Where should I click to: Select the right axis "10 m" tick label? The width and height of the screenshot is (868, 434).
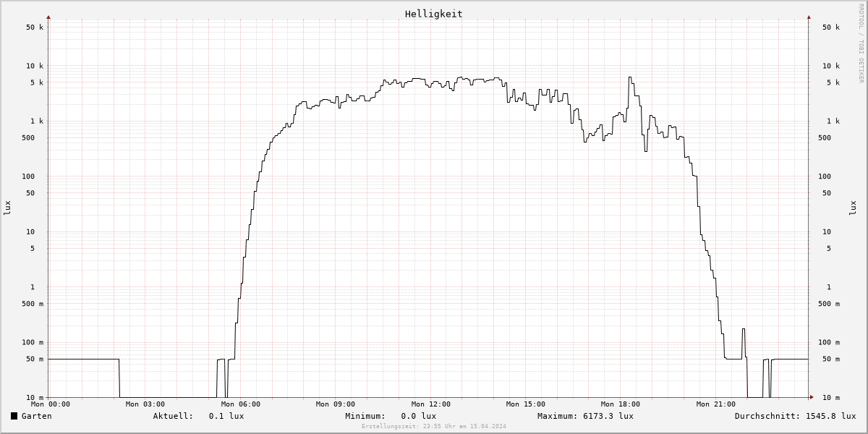pyautogui.click(x=831, y=398)
